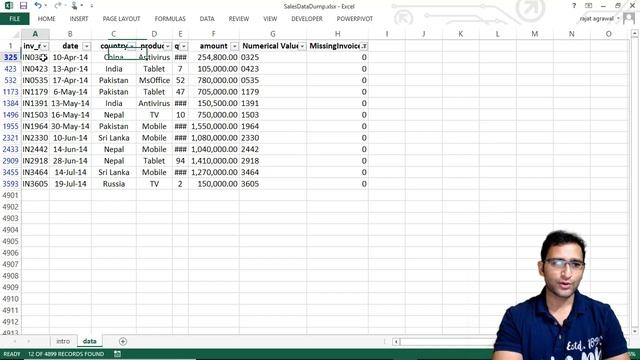The image size is (640, 360).
Task: Click date cell 14-Jun-14
Action: 70,149
